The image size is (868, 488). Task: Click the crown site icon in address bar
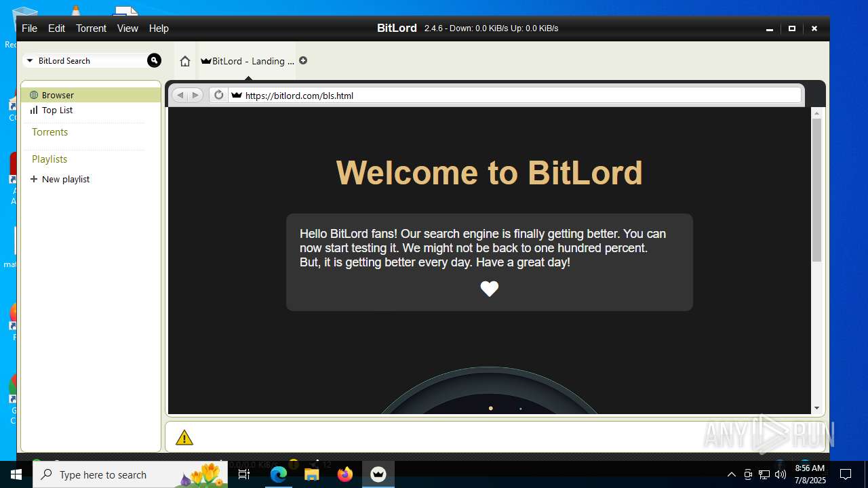[x=236, y=96]
